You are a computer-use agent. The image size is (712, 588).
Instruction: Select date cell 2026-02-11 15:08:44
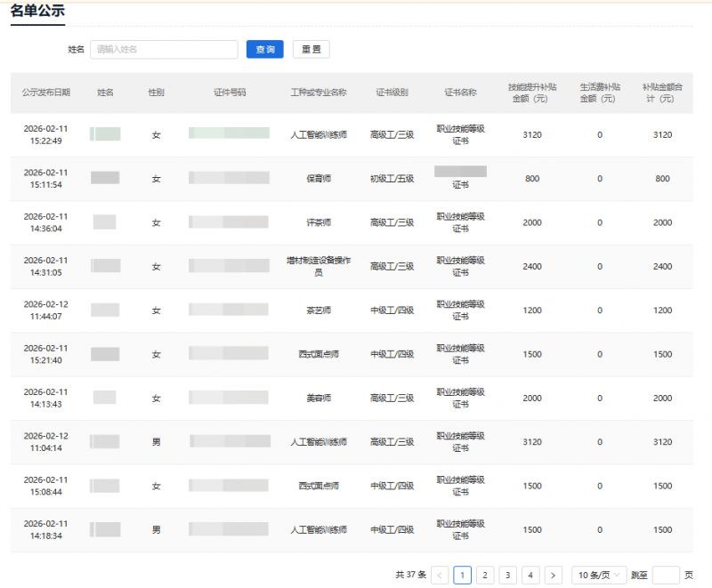point(46,486)
